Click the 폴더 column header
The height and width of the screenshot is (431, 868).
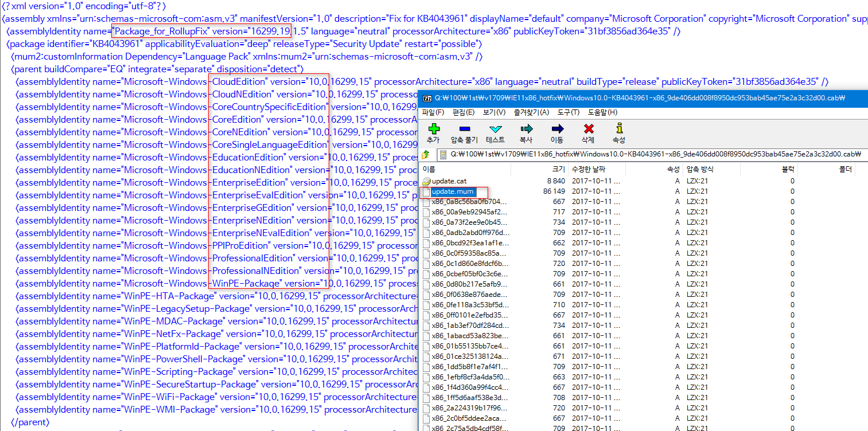(x=826, y=170)
